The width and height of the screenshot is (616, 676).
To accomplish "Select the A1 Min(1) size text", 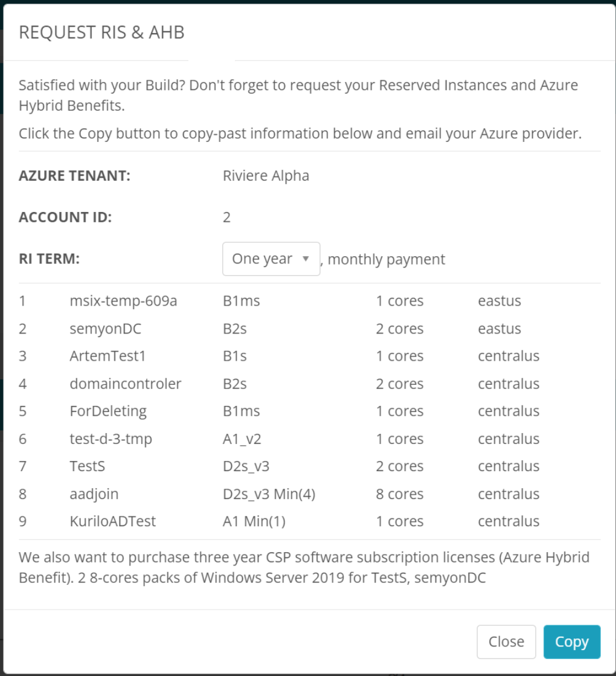I will click(x=254, y=521).
